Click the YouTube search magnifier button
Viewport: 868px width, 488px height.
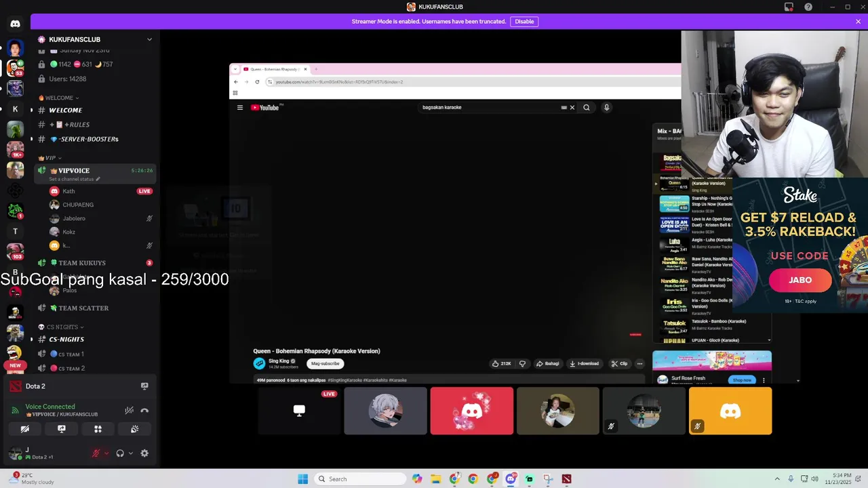pos(587,107)
